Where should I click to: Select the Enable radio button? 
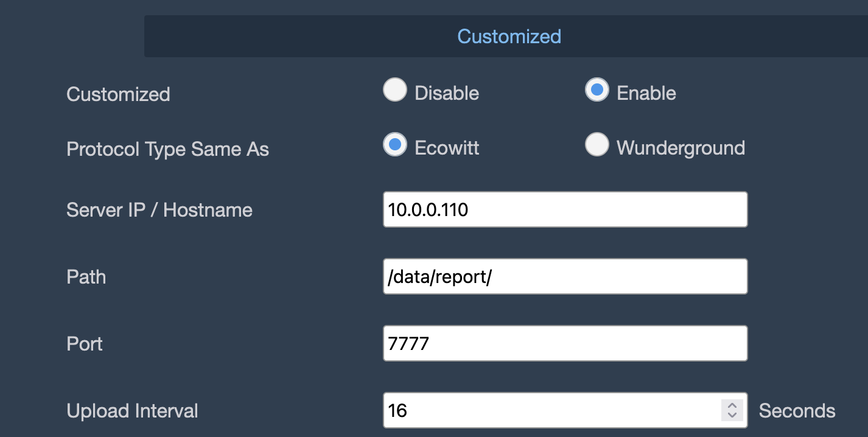[x=597, y=90]
